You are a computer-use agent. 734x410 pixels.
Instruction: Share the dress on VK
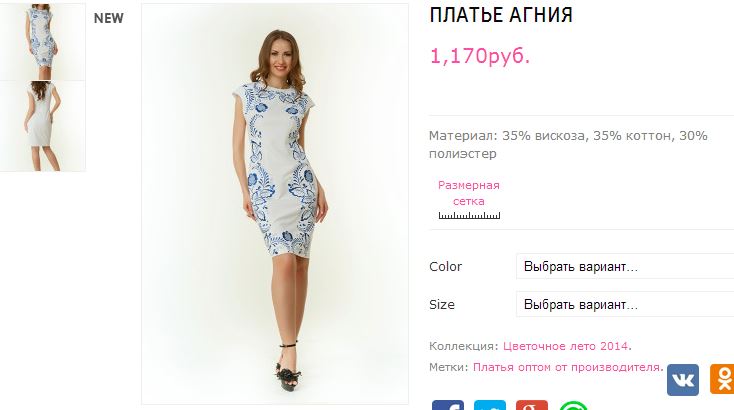tap(683, 380)
